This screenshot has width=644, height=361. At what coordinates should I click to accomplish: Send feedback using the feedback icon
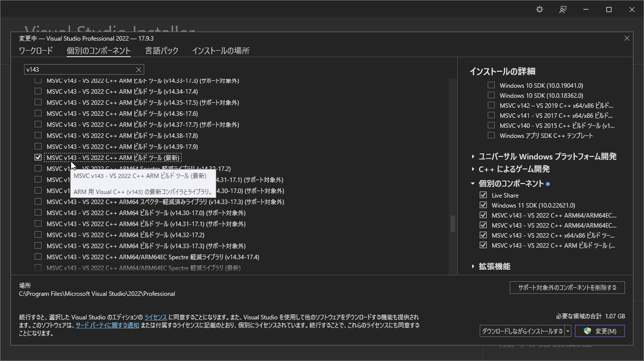[562, 9]
